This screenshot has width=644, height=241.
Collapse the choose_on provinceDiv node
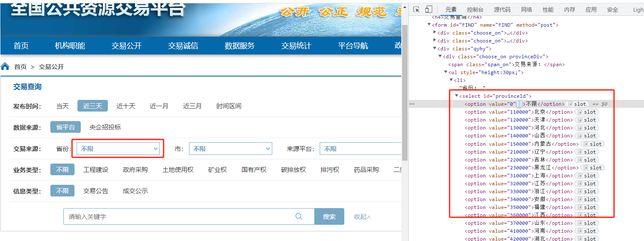pos(440,57)
